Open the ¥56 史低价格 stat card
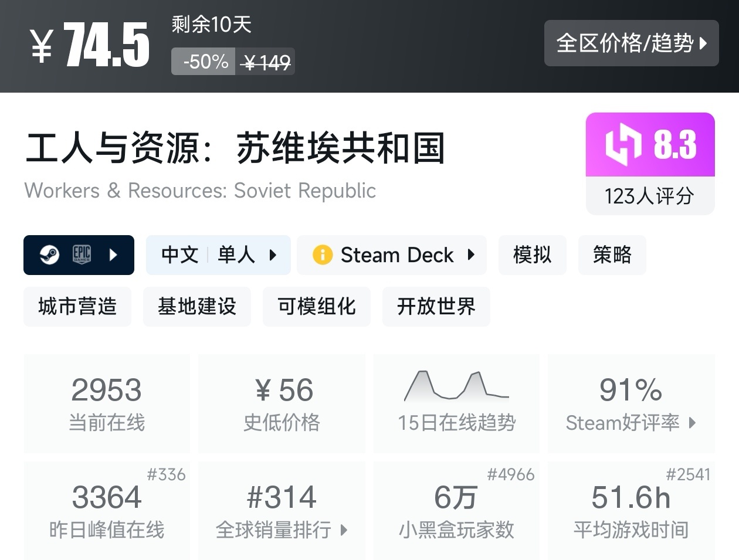The height and width of the screenshot is (560, 739). pos(282,403)
